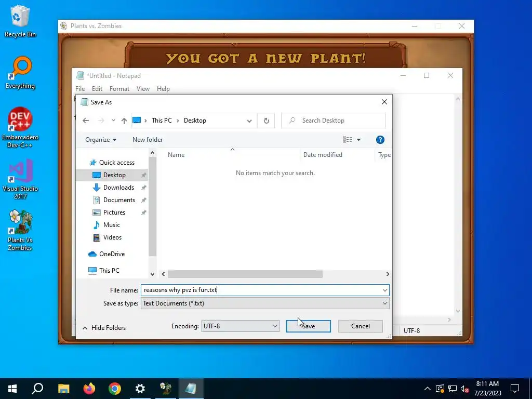Open the notification center icon
The image size is (532, 399).
click(x=515, y=389)
